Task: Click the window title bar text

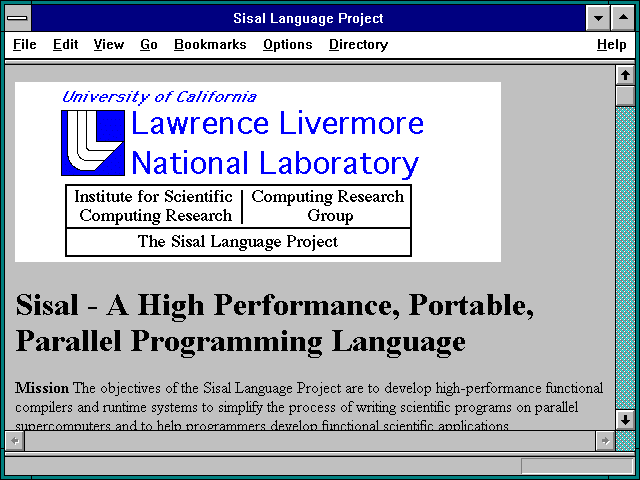Action: [308, 18]
